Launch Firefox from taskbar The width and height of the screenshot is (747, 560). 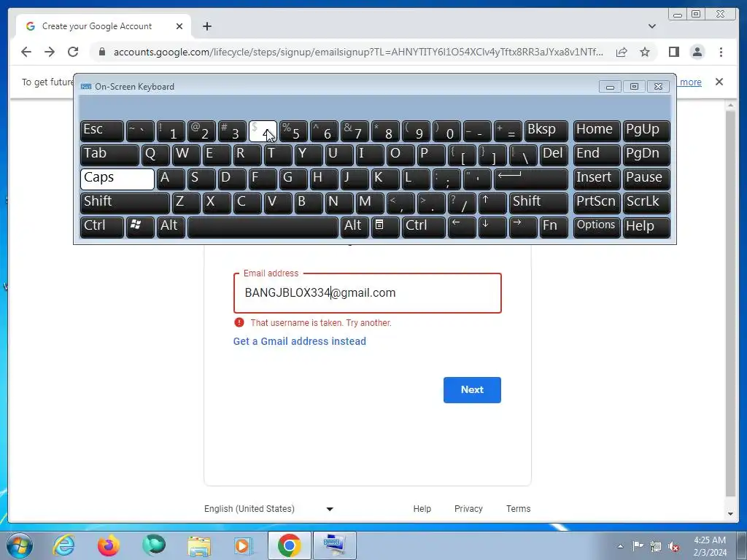click(x=109, y=545)
